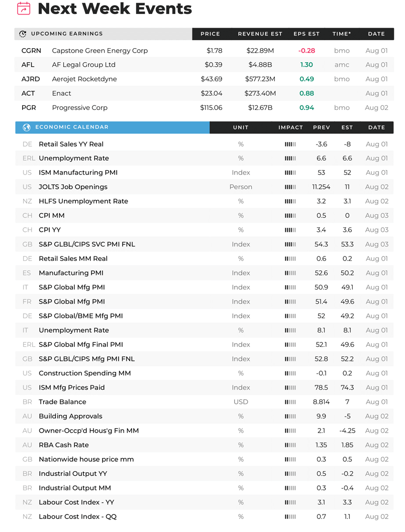Click the PREV column header
Screen dimensions: 405x532
click(322, 127)
